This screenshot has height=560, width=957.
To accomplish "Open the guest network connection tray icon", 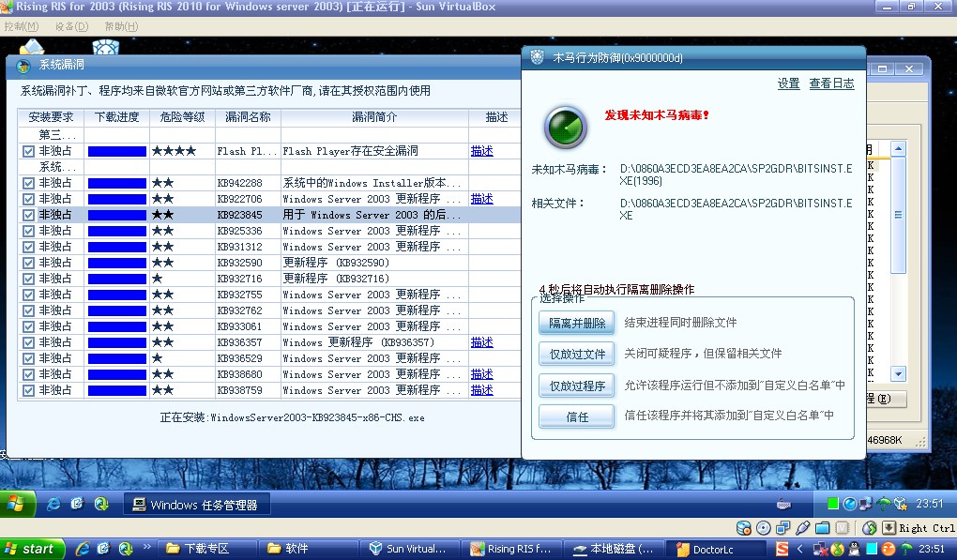I will tap(865, 504).
